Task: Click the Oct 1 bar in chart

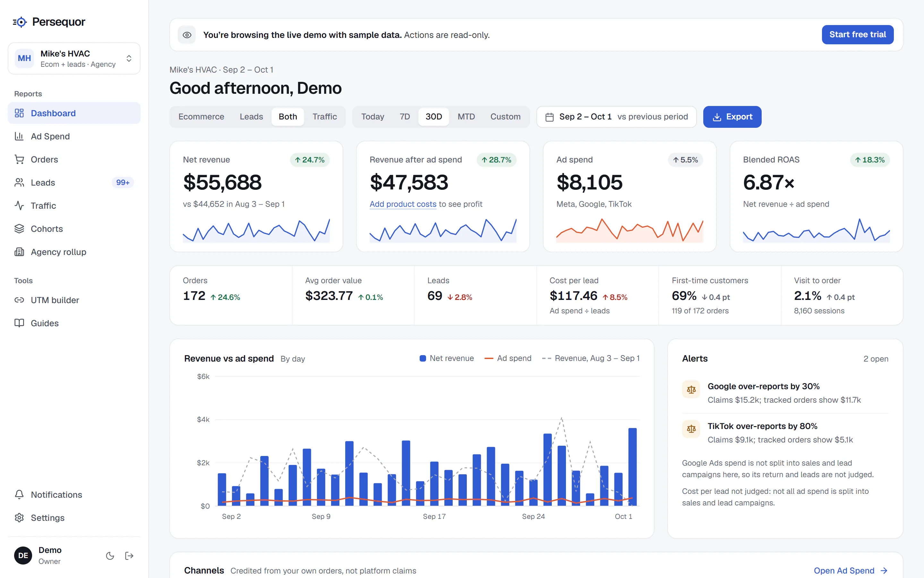Action: point(632,467)
